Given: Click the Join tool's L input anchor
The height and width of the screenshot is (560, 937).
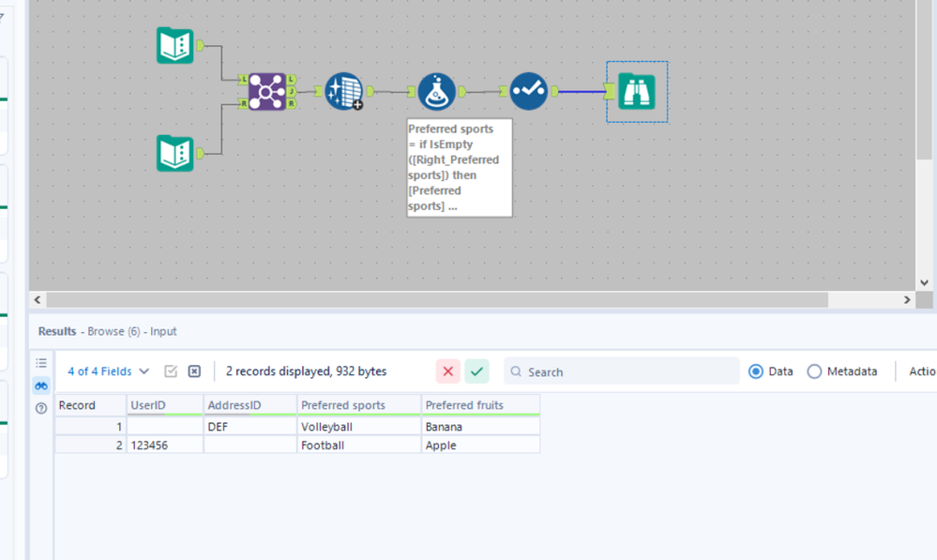Looking at the screenshot, I should click(243, 79).
